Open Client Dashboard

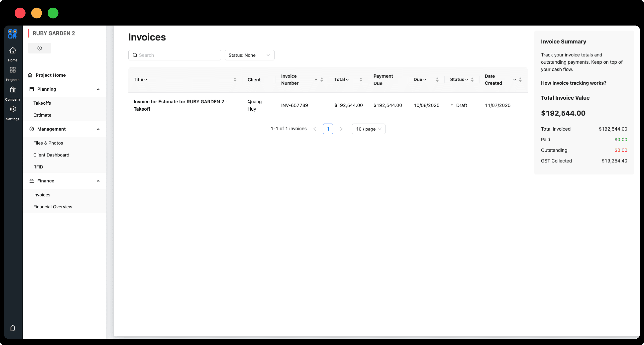click(x=51, y=155)
